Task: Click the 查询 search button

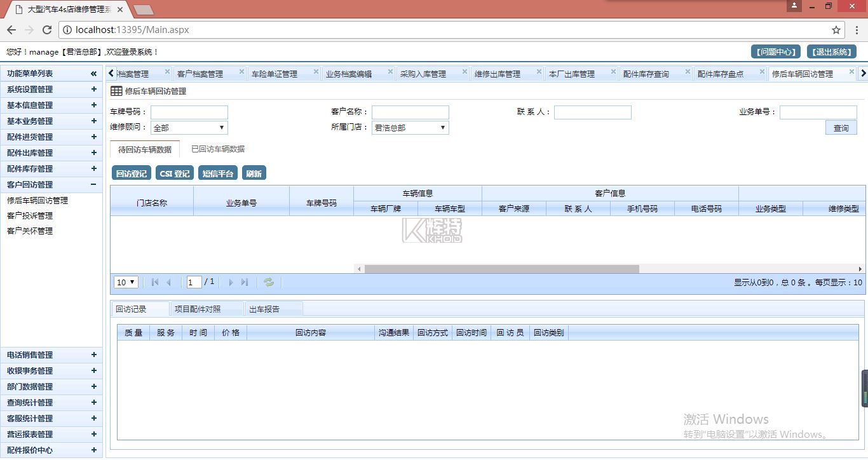Action: [x=841, y=128]
